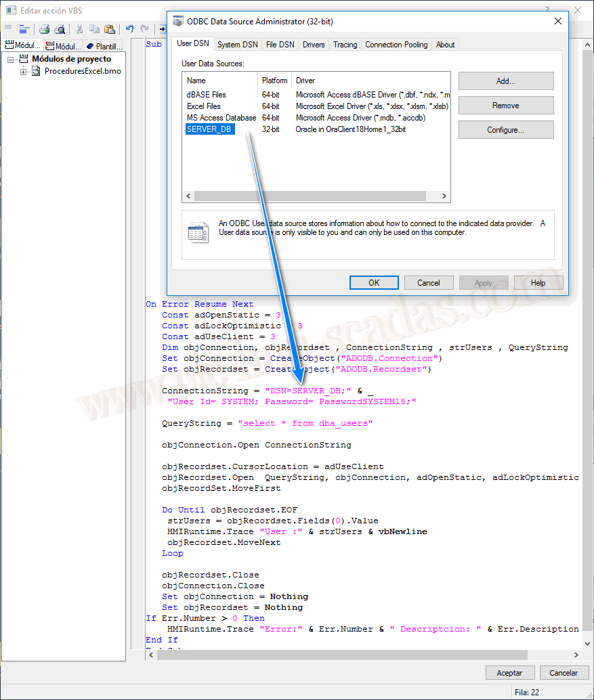Undo the last edit with the toolbar arrow
This screenshot has width=594, height=700.
pyautogui.click(x=129, y=29)
